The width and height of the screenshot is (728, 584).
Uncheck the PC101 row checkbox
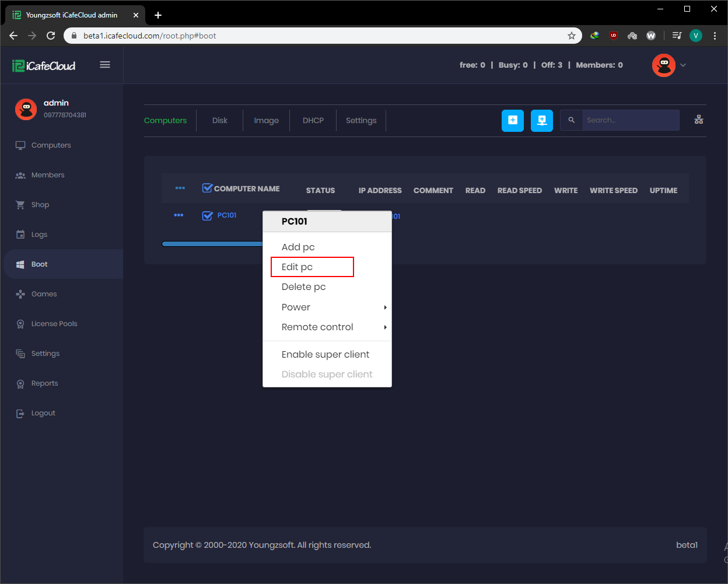point(208,215)
